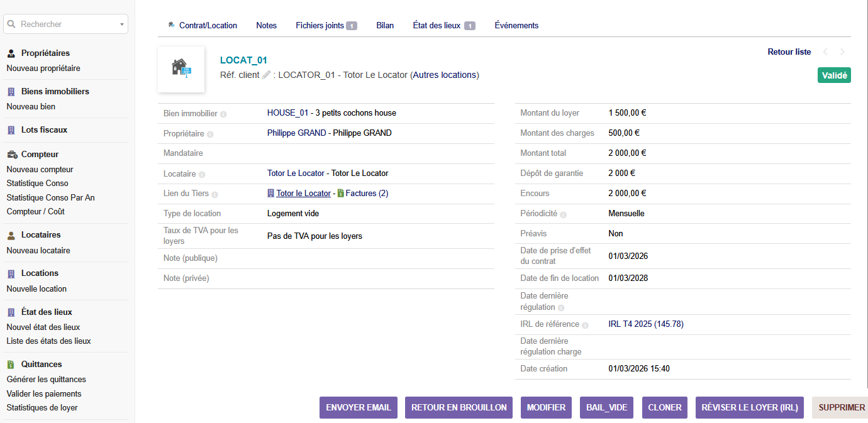Click the info icon next to Périodicité
The image size is (868, 423).
[563, 214]
